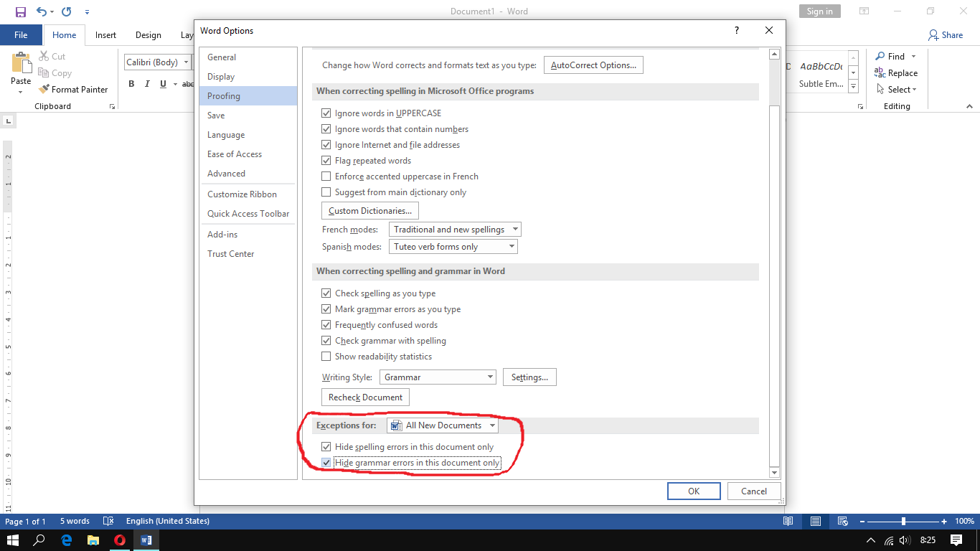
Task: Click the Word icon on the taskbar
Action: click(146, 540)
